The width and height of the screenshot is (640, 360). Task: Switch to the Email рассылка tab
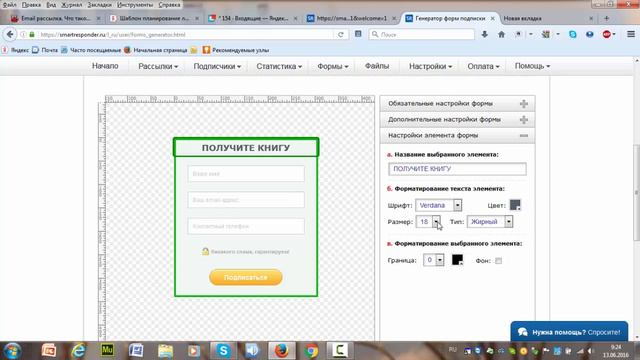[56, 18]
